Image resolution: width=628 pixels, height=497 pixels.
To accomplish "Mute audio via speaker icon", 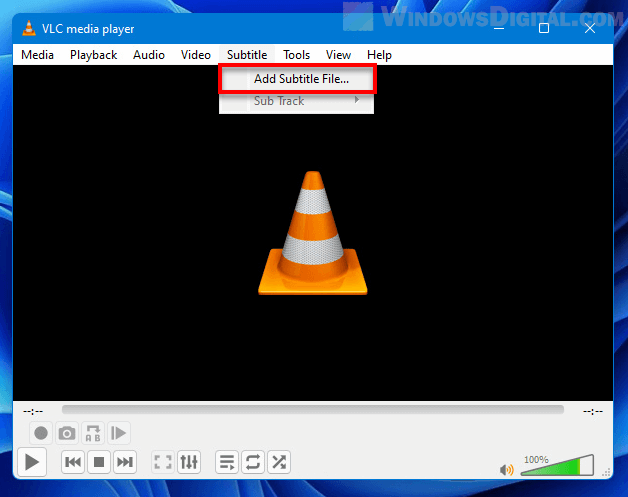I will pos(507,469).
